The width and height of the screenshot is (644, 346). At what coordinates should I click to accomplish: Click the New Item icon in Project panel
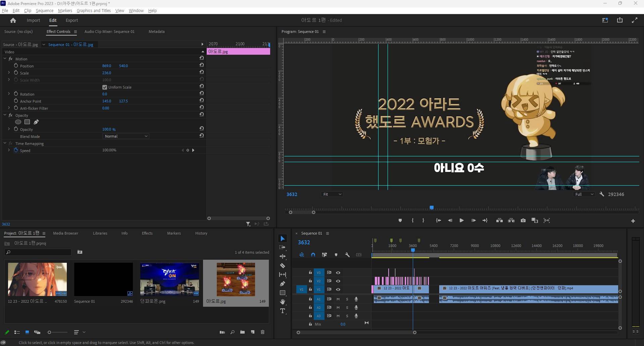point(253,332)
